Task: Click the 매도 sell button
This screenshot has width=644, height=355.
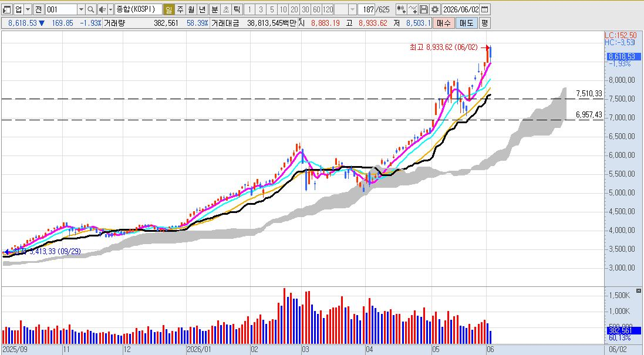Action: (x=467, y=23)
